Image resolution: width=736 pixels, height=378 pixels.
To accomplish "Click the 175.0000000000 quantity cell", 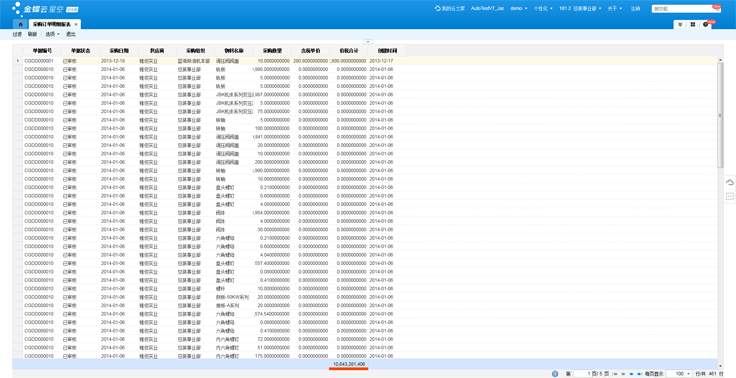I will 272,356.
